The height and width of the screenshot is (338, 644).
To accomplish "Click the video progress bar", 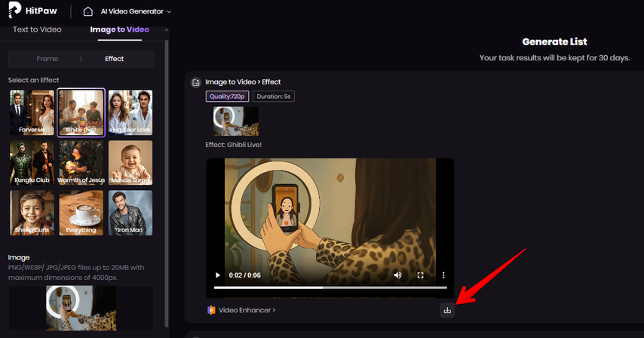I will pos(330,287).
